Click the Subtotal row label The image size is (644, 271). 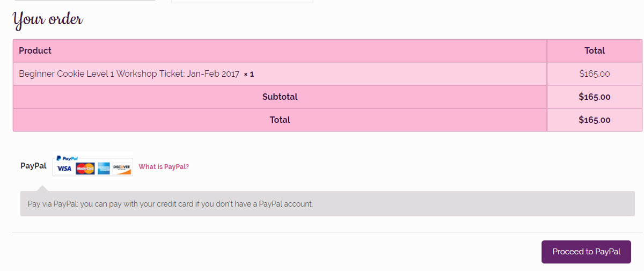(280, 97)
